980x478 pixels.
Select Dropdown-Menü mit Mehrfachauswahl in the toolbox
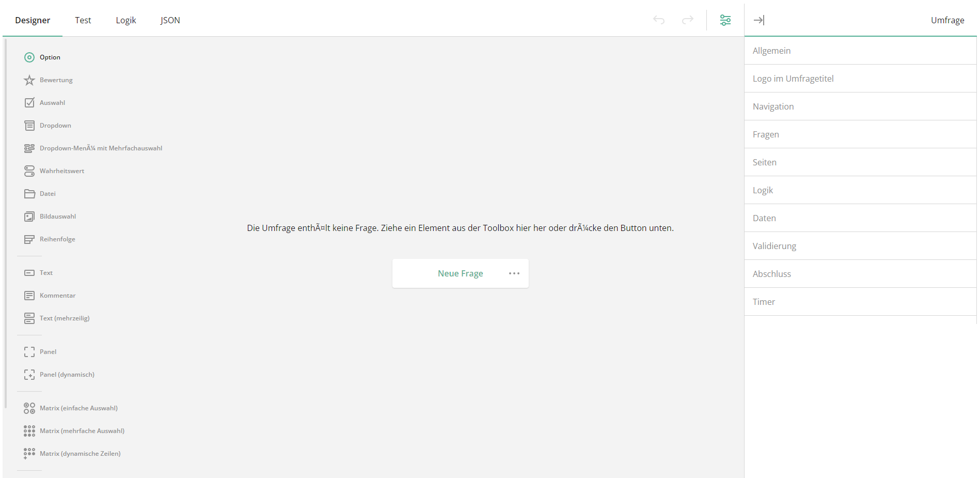point(29,148)
